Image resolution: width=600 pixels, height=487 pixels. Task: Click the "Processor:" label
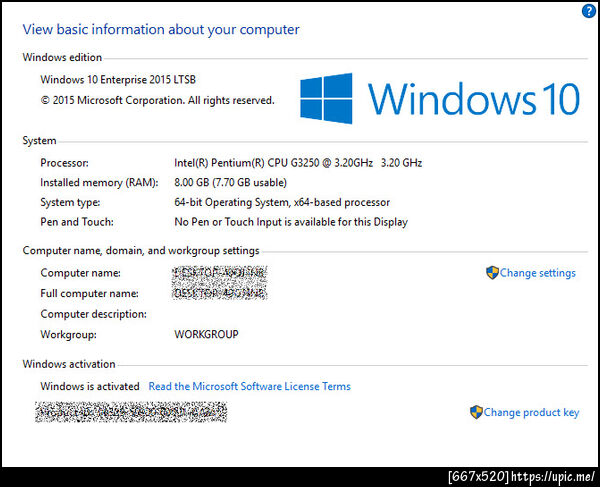tap(64, 163)
